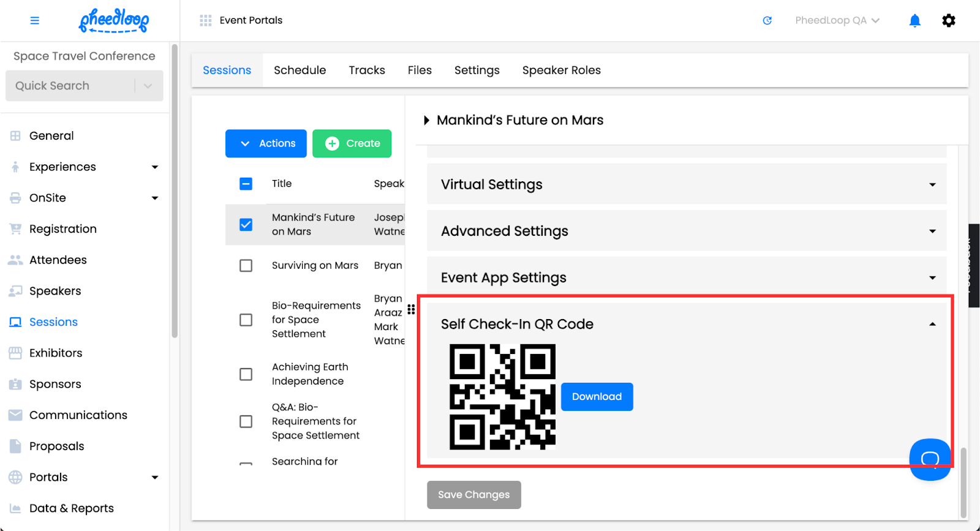Click the QR code image
This screenshot has height=531, width=980.
pyautogui.click(x=502, y=397)
